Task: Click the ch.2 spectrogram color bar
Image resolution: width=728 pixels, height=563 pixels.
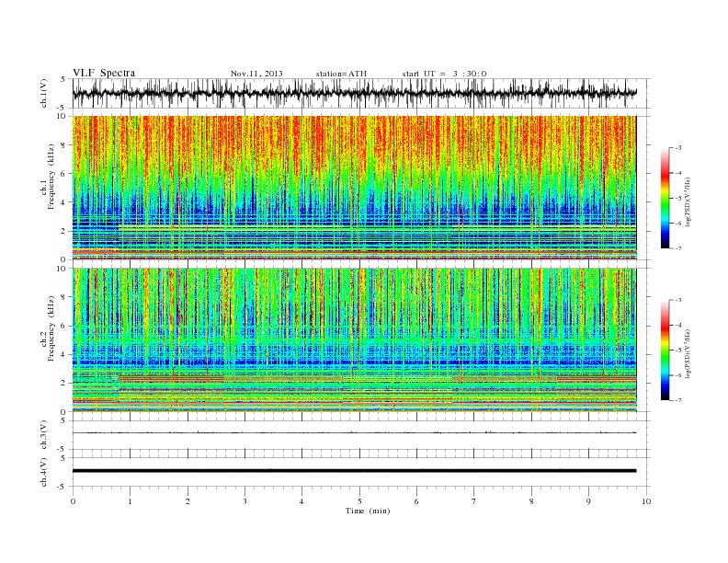Action: tap(665, 350)
